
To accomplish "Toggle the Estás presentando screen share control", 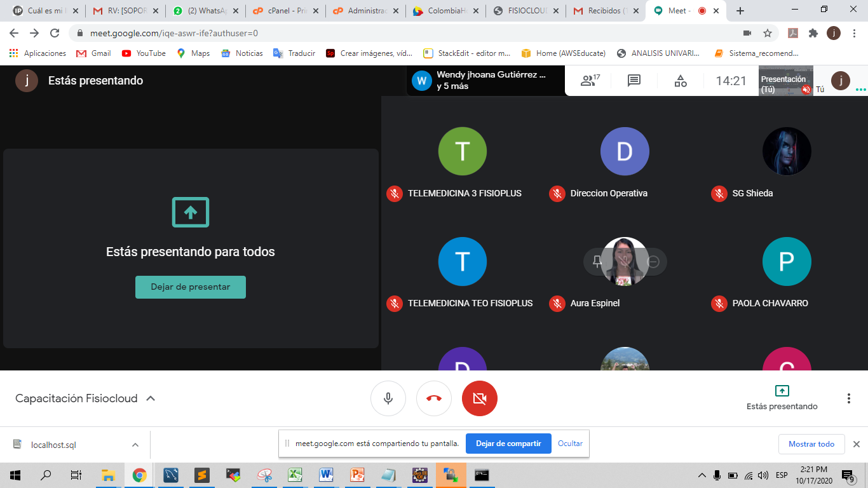I will pos(782,397).
